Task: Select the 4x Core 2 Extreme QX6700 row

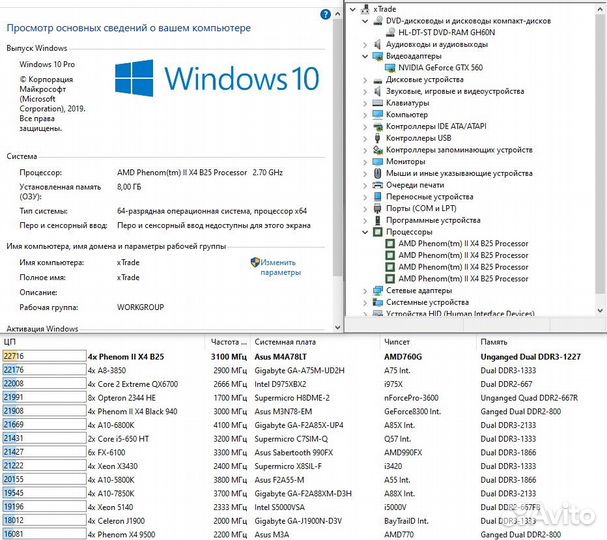Action: (x=304, y=384)
